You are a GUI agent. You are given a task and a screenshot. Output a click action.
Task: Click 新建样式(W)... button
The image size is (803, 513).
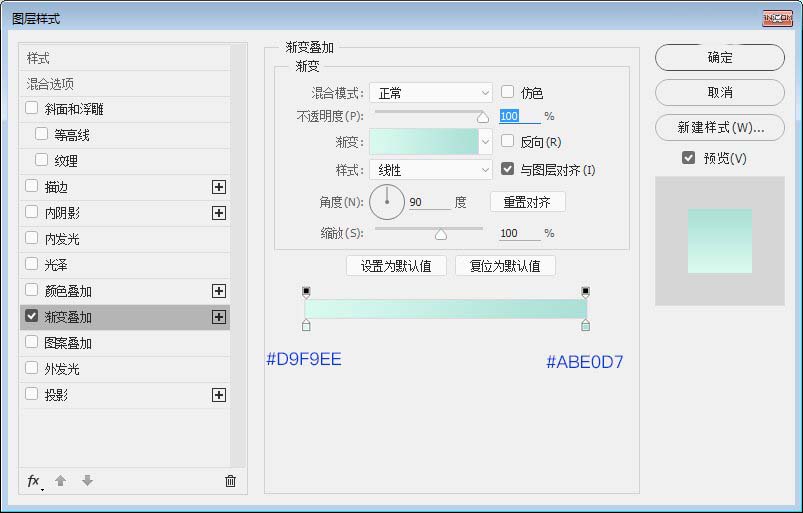click(x=720, y=127)
